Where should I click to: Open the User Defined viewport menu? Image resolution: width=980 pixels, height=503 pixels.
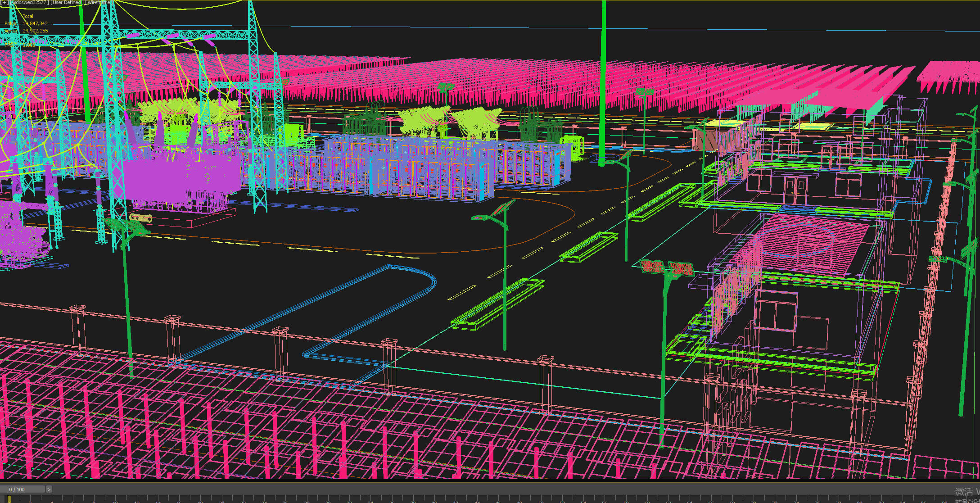tap(68, 3)
